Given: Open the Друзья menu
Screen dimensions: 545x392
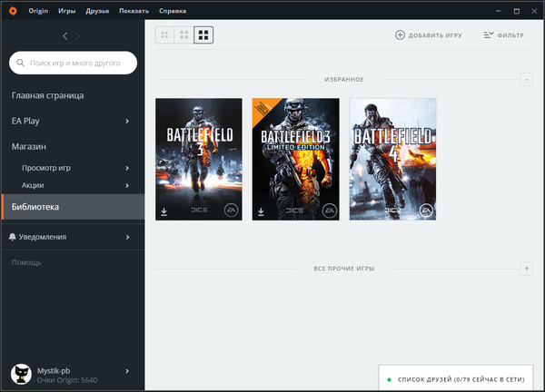Looking at the screenshot, I should (97, 11).
